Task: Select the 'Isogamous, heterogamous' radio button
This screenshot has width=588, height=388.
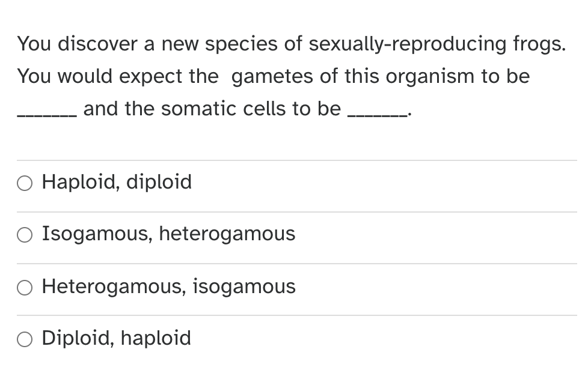Action: coord(24,234)
